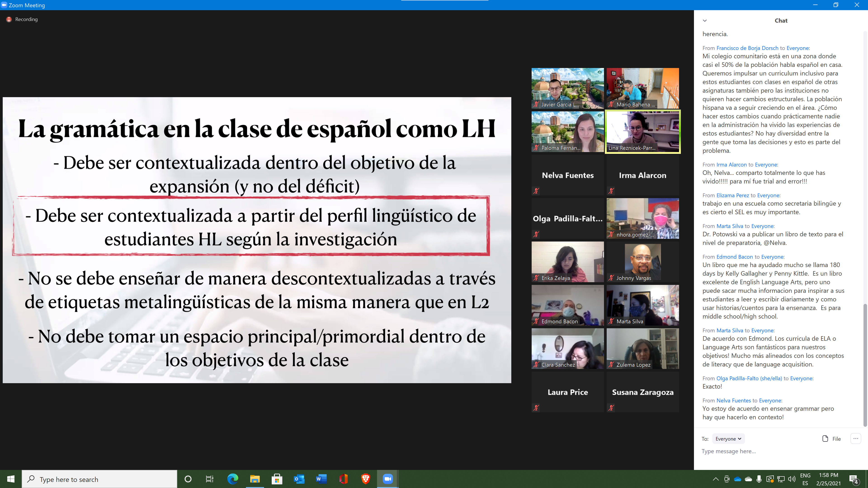
Task: Click the muted mic icon on Laura Price tile
Action: click(x=536, y=408)
